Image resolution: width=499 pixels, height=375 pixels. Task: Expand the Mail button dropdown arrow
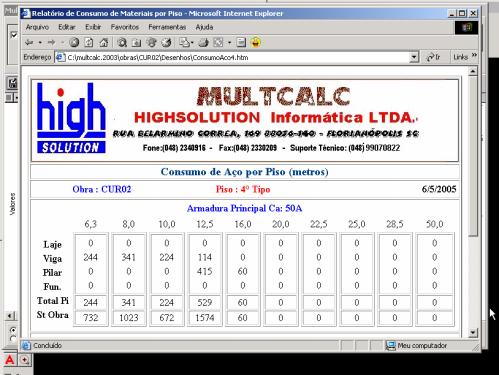click(x=192, y=43)
